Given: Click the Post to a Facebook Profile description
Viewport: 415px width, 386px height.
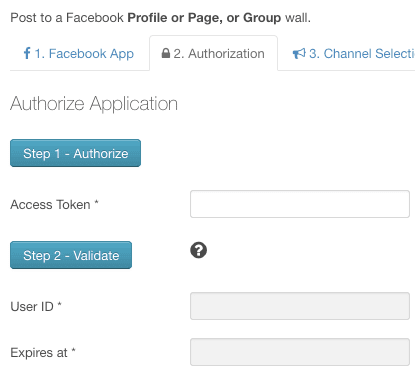Looking at the screenshot, I should click(x=160, y=18).
